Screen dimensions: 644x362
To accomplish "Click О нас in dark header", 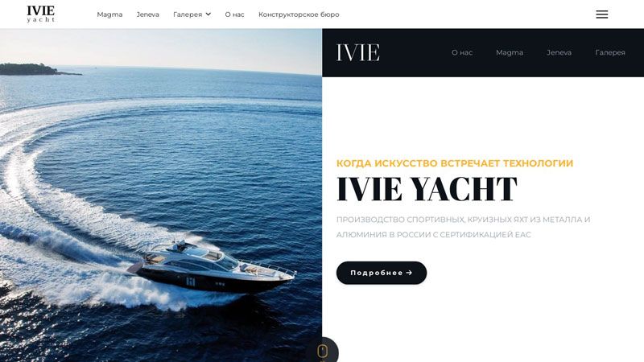I will pos(462,52).
